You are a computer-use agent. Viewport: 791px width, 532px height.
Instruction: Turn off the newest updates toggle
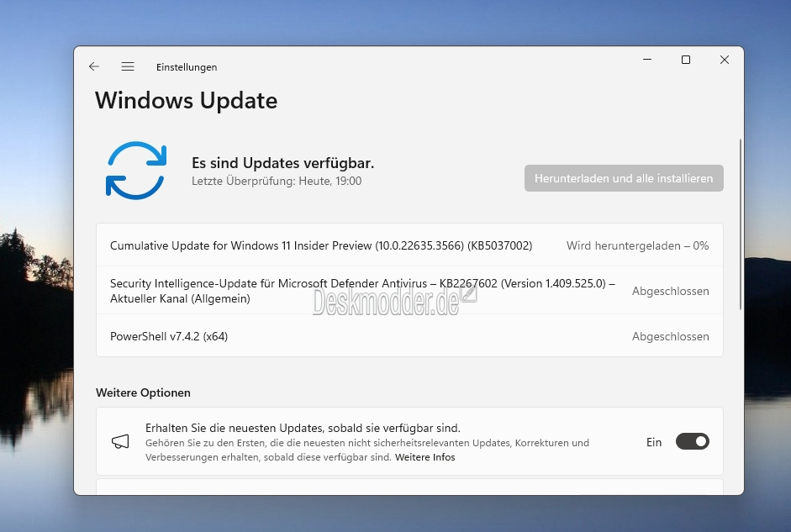click(692, 442)
